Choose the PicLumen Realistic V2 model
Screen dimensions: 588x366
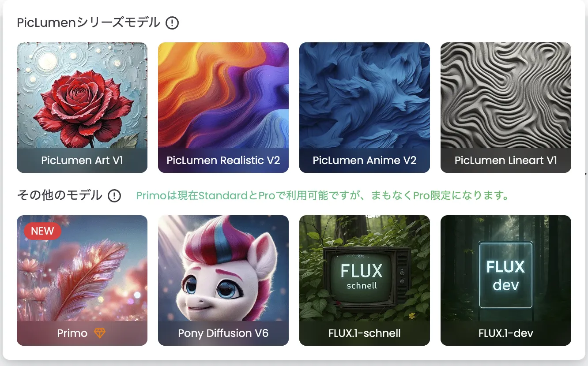point(223,108)
